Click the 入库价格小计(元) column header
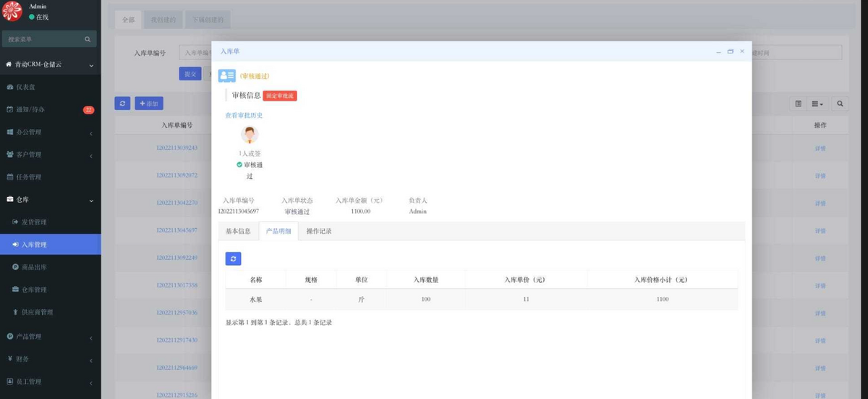 (663, 280)
